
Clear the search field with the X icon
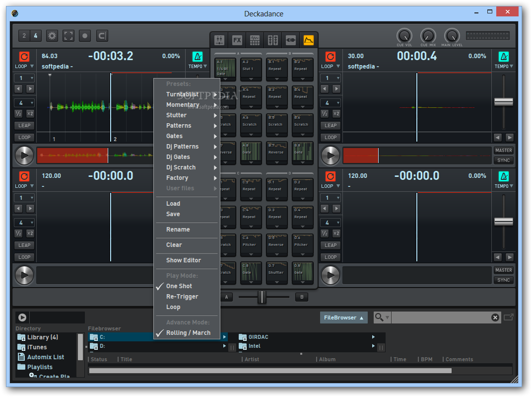(495, 318)
